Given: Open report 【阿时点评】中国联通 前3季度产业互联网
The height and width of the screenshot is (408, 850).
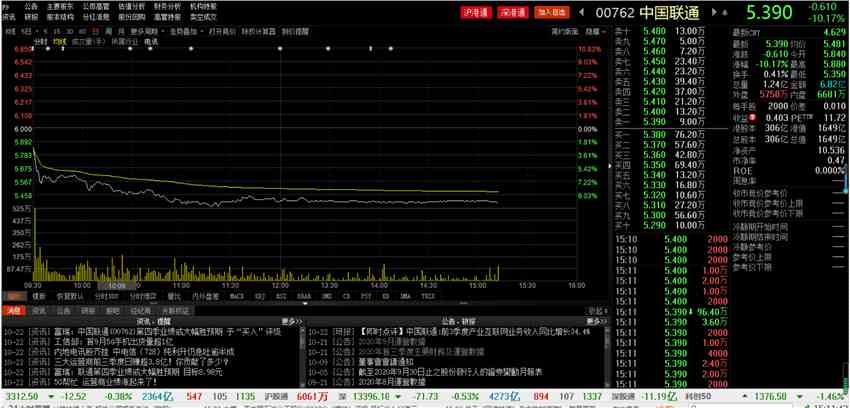Looking at the screenshot, I should (x=474, y=331).
